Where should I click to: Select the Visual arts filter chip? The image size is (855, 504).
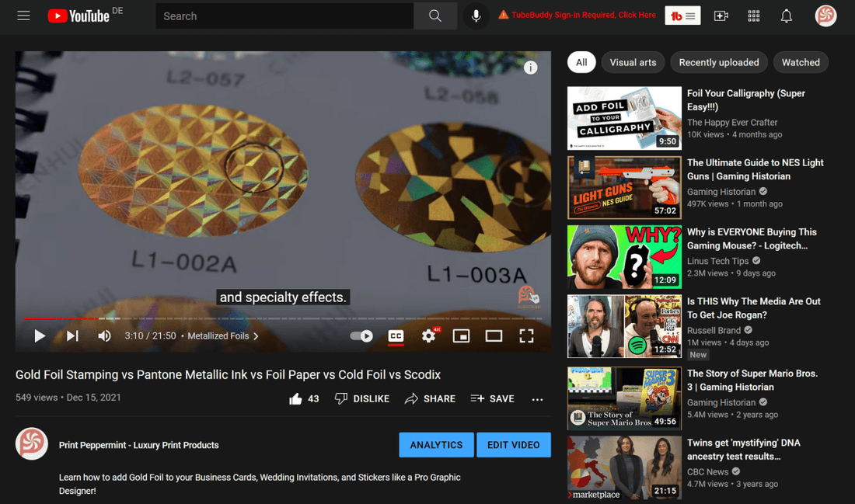click(x=633, y=62)
